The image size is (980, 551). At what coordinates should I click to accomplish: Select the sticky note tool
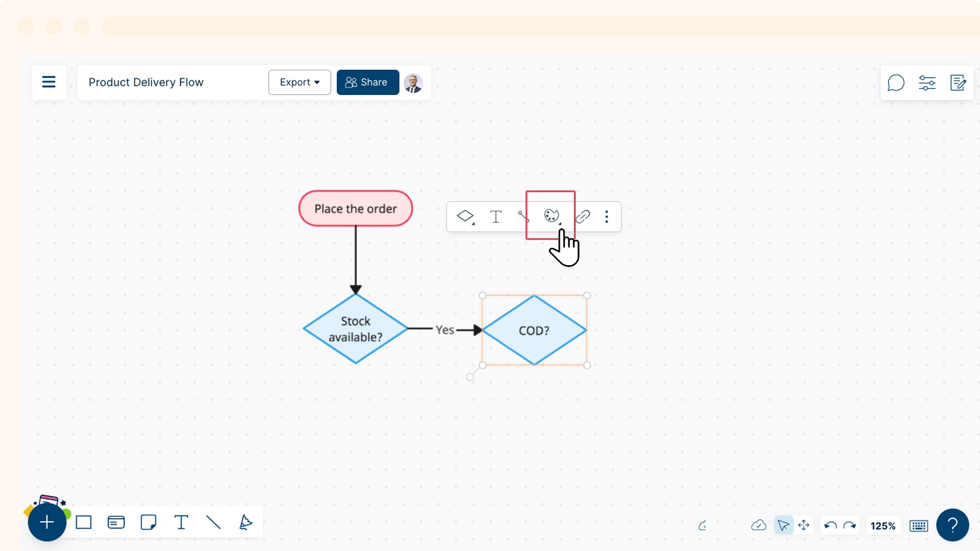[148, 522]
